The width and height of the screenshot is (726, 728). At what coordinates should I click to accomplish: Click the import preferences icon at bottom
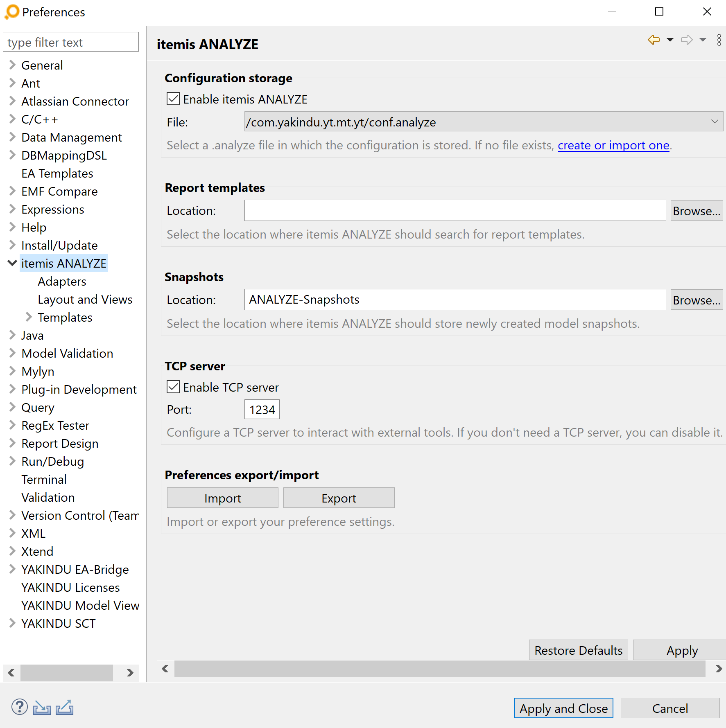tap(42, 707)
